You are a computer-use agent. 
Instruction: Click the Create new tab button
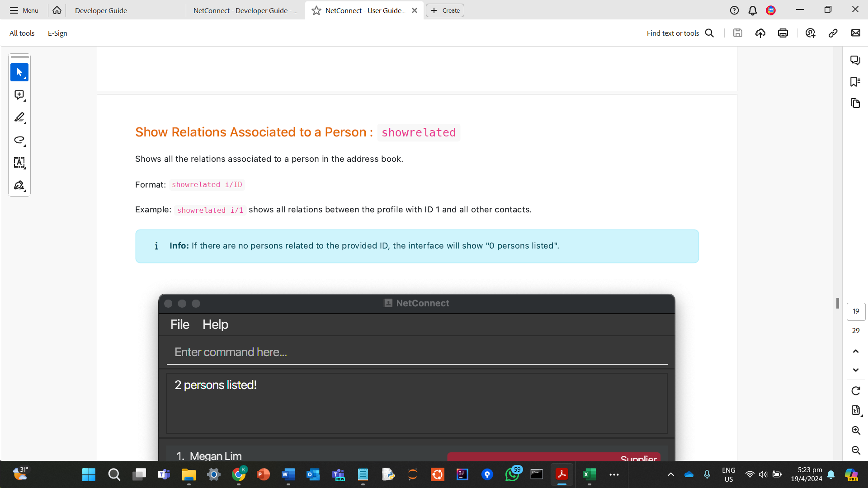coord(445,10)
